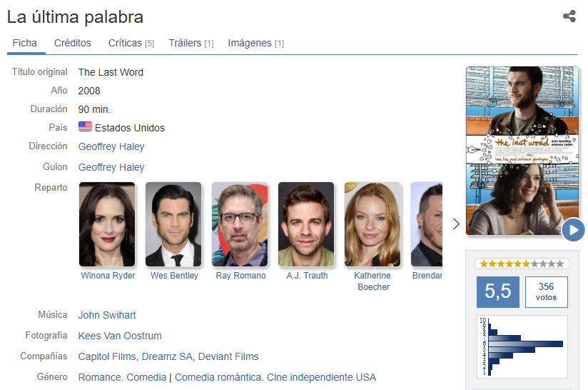Screen dimensions: 588x390
Task: Open A.J. Trauth's photo thumbnail
Action: click(x=306, y=224)
